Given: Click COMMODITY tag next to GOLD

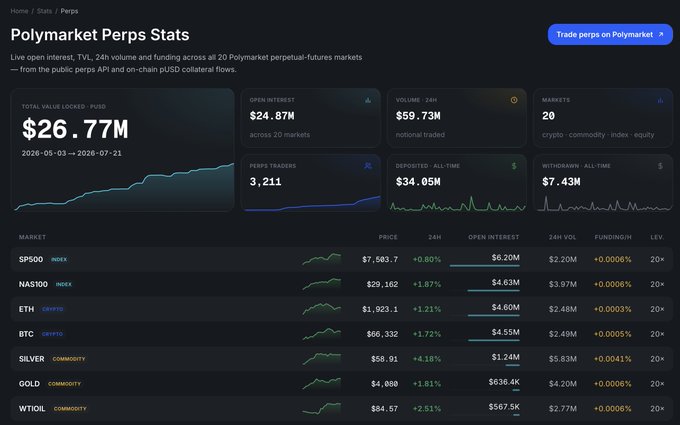Looking at the screenshot, I should click(64, 384).
